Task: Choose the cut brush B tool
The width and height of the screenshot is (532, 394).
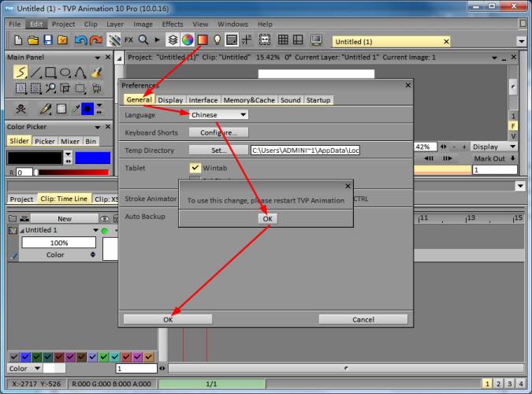Action: [20, 88]
